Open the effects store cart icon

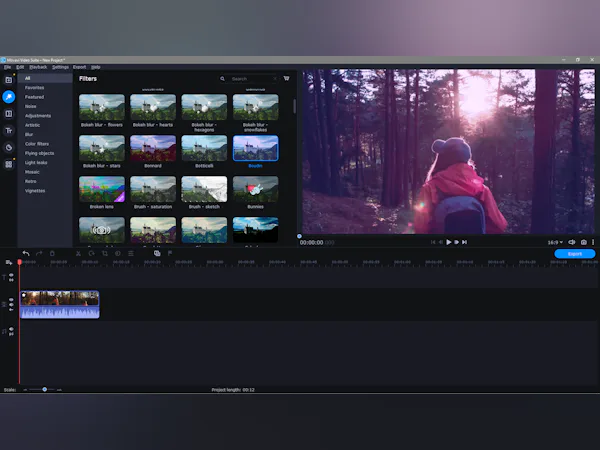(x=286, y=78)
